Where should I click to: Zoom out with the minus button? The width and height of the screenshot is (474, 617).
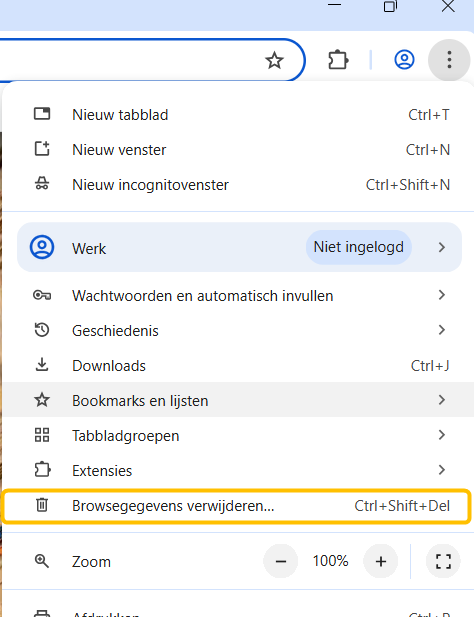pyautogui.click(x=280, y=561)
